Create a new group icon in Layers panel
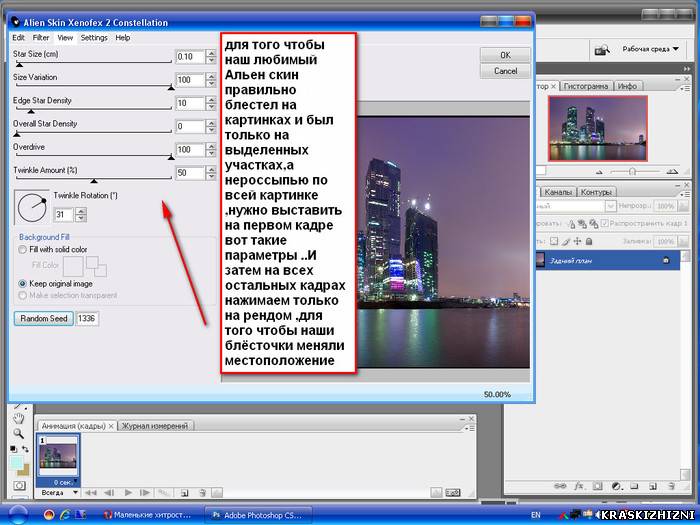 coord(634,486)
